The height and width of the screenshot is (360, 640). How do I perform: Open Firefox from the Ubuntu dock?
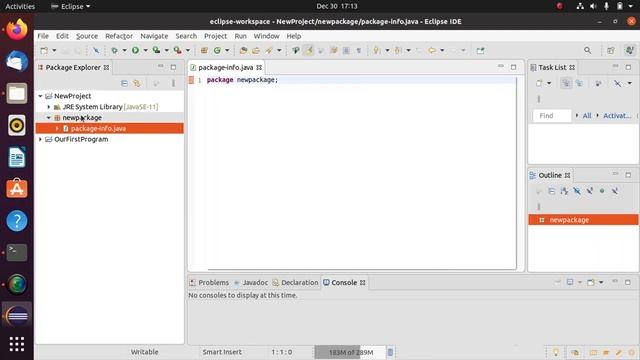(x=17, y=30)
